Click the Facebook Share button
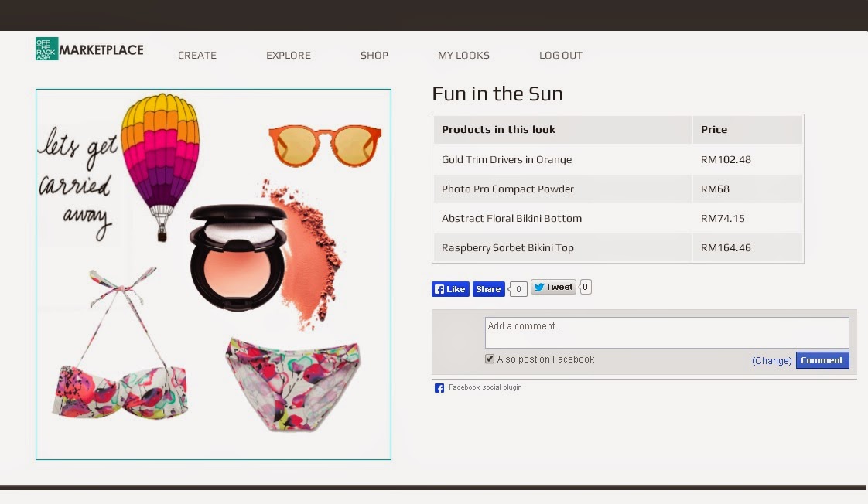Viewport: 868px width, 504px height. click(x=488, y=289)
